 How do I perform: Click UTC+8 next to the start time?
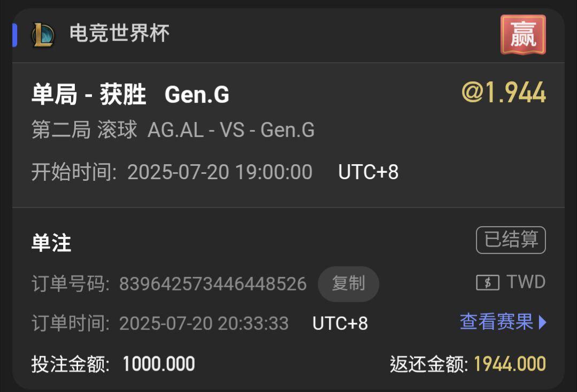point(368,172)
